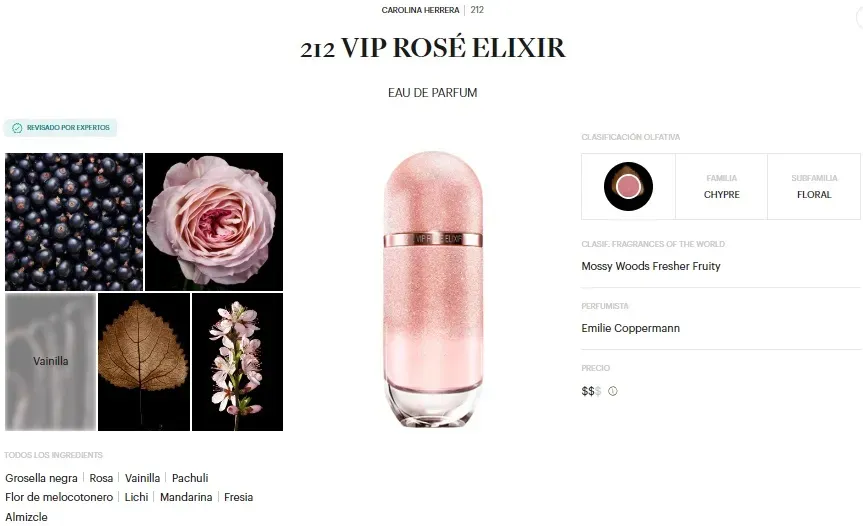
Task: Click the Flor de melocotonero ingredient
Action: coord(59,497)
